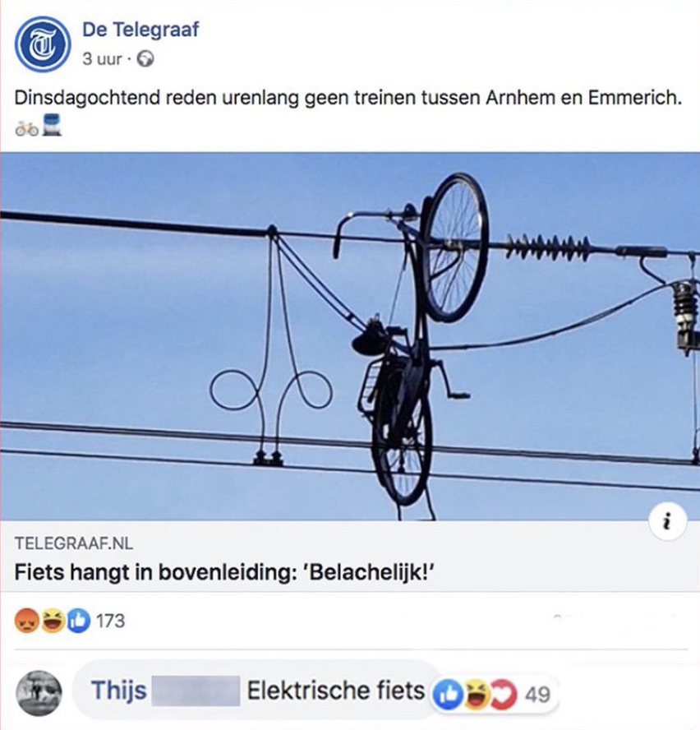Viewport: 700px width, 730px height.
Task: Open De Telegraaf page name link
Action: (x=140, y=30)
